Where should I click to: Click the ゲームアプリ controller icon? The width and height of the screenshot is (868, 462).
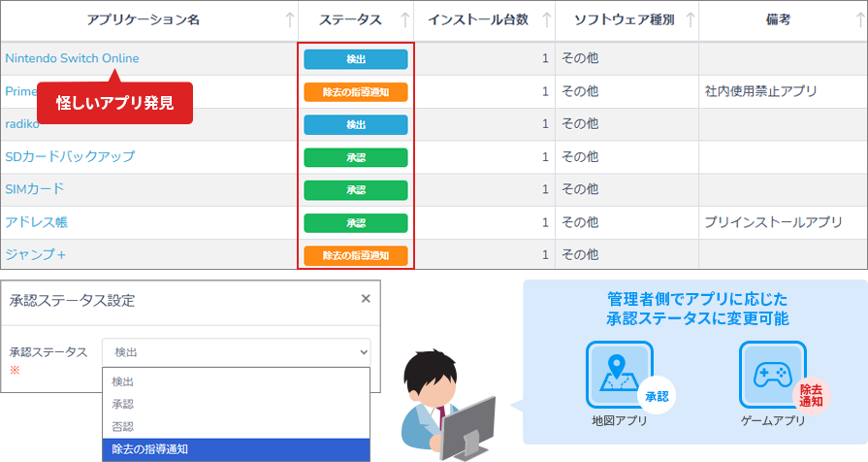click(x=773, y=375)
